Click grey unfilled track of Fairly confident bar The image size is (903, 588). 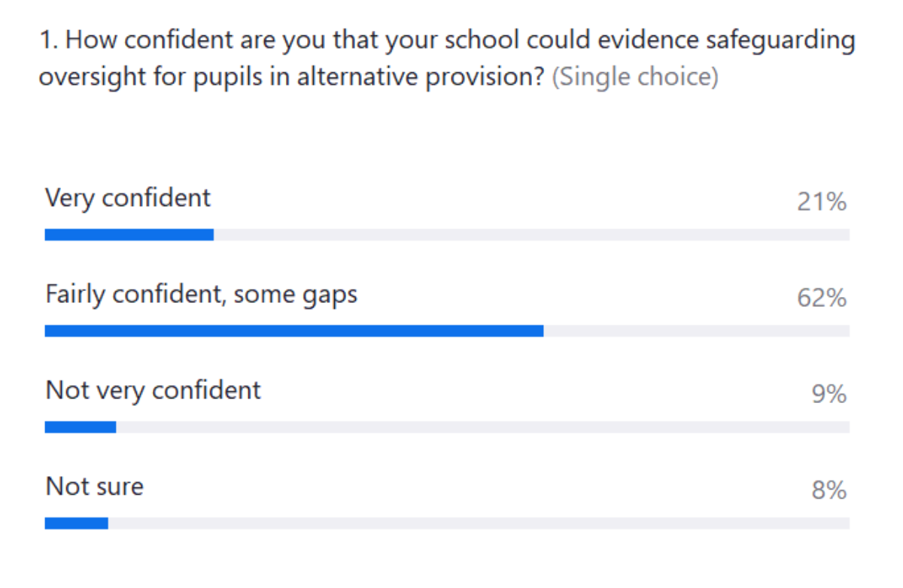696,331
